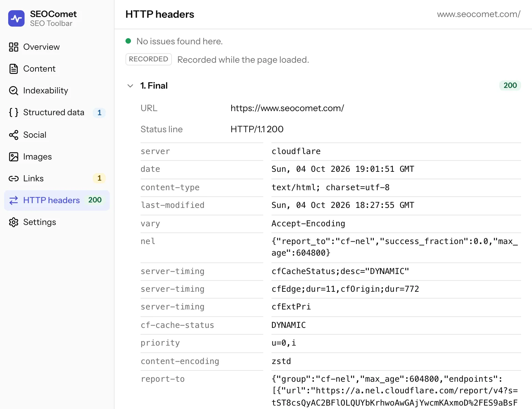The image size is (532, 409).
Task: Switch to the Images section
Action: 57,157
